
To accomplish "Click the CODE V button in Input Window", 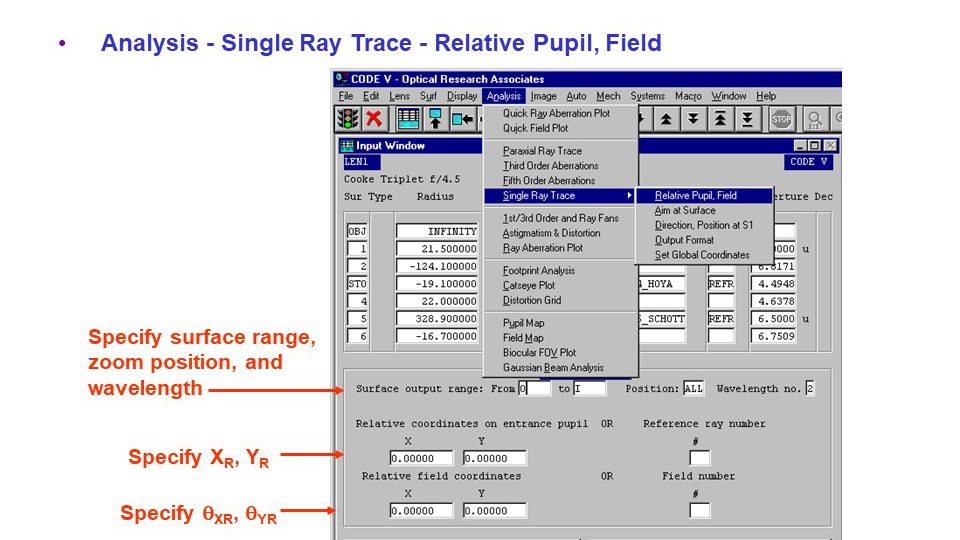I will click(808, 162).
